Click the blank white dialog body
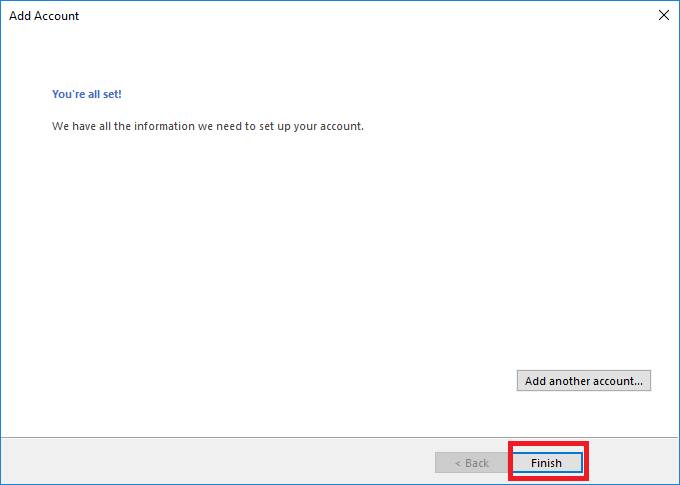Image resolution: width=680 pixels, height=485 pixels. click(x=300, y=260)
